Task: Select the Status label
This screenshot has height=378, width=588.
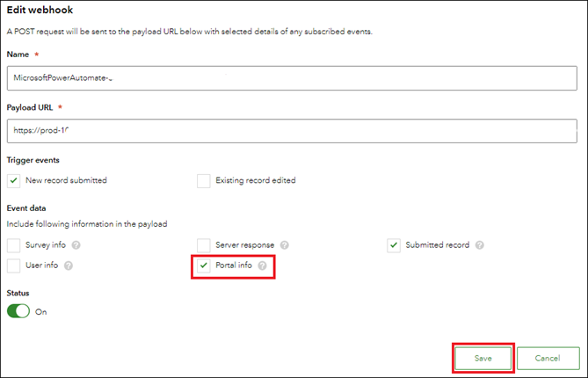Action: coord(18,293)
